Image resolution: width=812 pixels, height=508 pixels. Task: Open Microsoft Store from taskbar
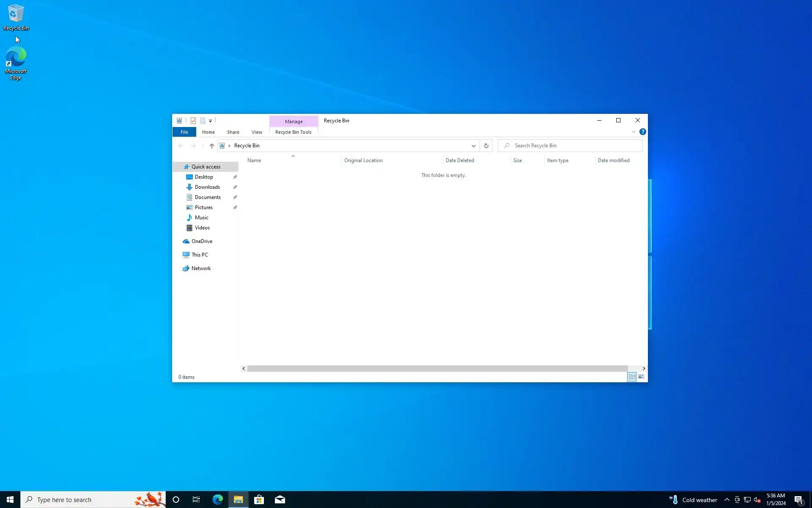point(259,500)
